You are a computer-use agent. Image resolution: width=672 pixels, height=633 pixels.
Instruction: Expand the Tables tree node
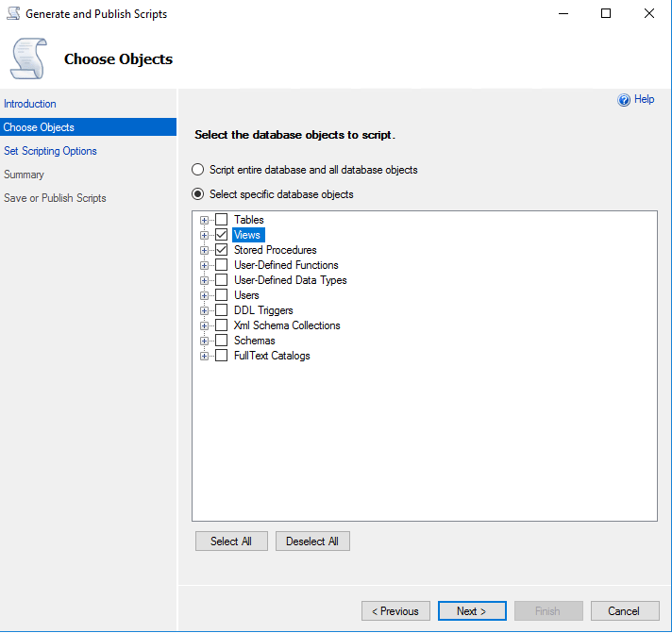tap(205, 220)
